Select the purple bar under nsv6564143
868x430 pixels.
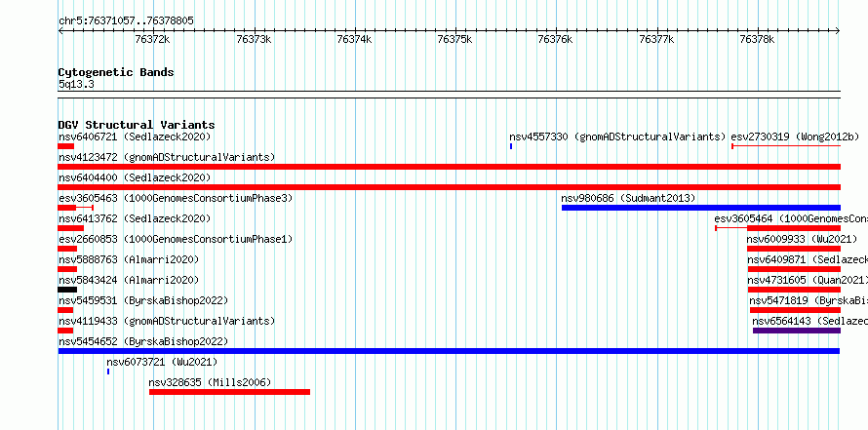click(x=797, y=331)
